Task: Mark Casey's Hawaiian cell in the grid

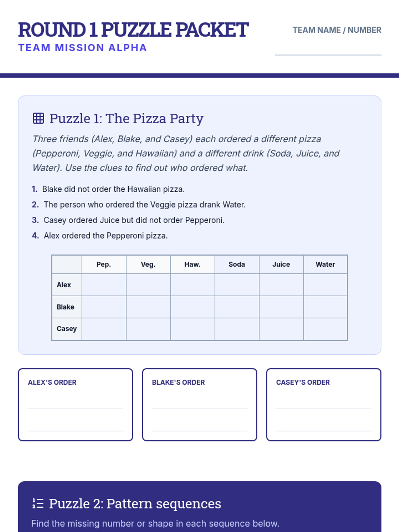Action: [193, 329]
